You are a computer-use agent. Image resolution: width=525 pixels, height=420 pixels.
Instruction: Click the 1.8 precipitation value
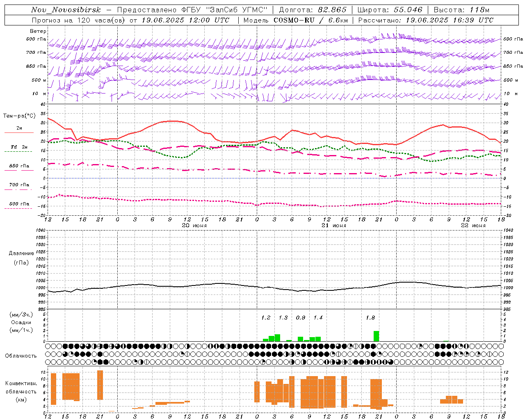click(x=370, y=318)
